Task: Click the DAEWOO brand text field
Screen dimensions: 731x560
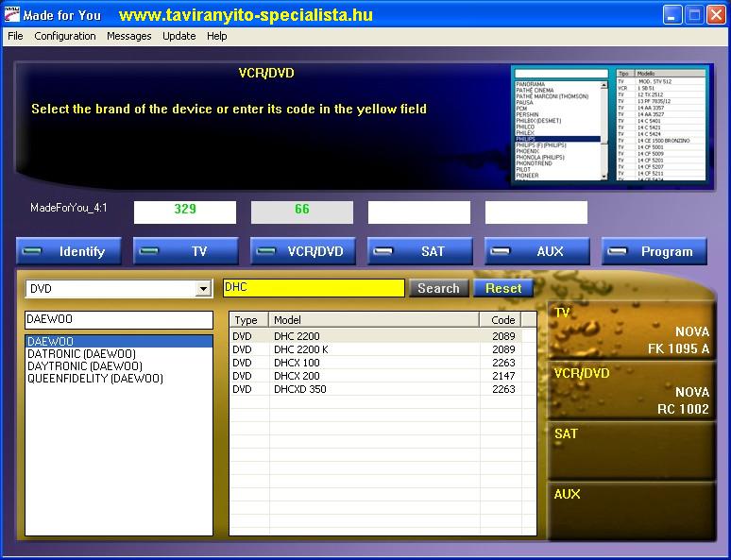Action: click(x=119, y=320)
